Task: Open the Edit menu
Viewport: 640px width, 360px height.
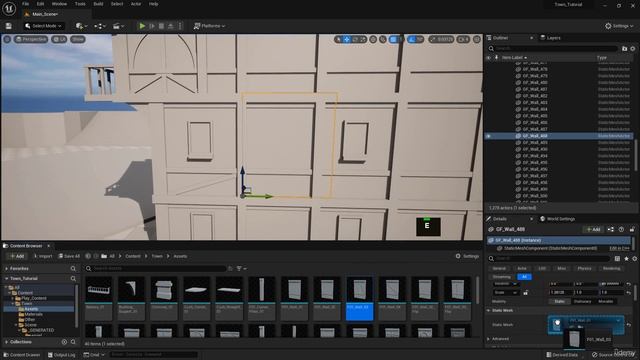Action: [x=40, y=4]
